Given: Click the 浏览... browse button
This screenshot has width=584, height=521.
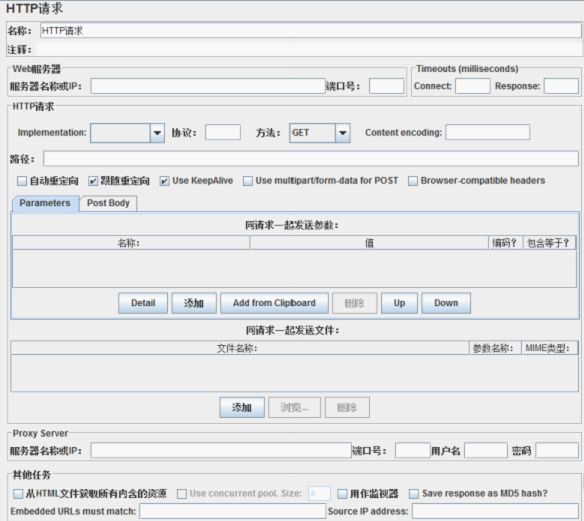Looking at the screenshot, I should [x=294, y=407].
